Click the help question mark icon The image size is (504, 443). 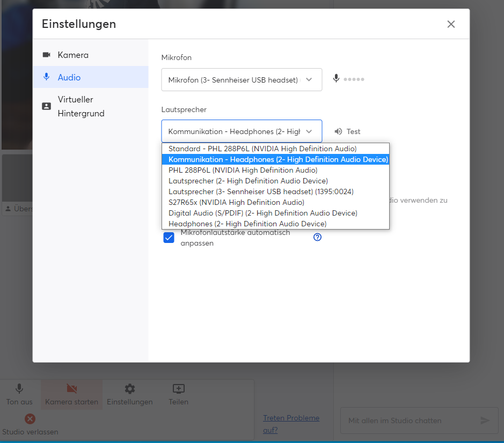[317, 237]
